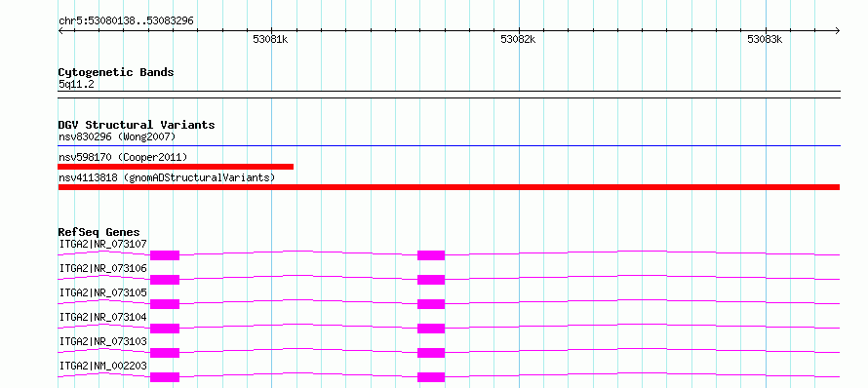The width and height of the screenshot is (868, 388).
Task: Click first exon block of NR_073103
Action: (x=165, y=353)
